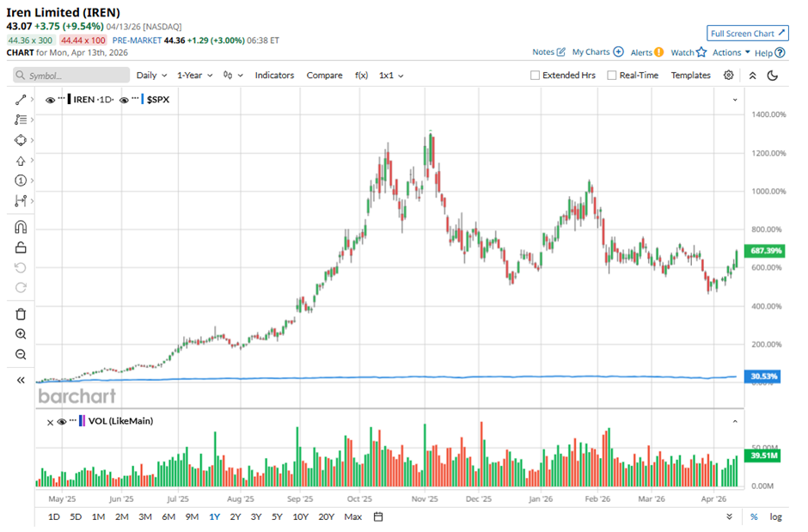
Task: Activate the magnet snap tool
Action: pos(21,227)
